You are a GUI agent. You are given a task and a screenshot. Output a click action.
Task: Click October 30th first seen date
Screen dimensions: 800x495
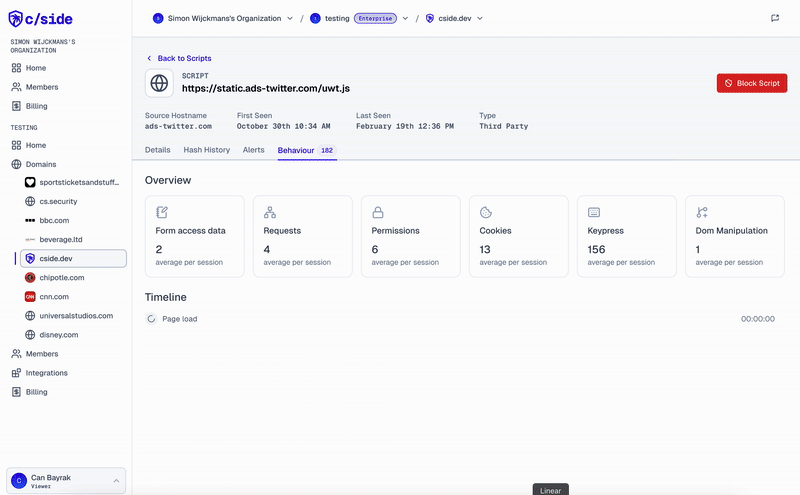tap(283, 126)
